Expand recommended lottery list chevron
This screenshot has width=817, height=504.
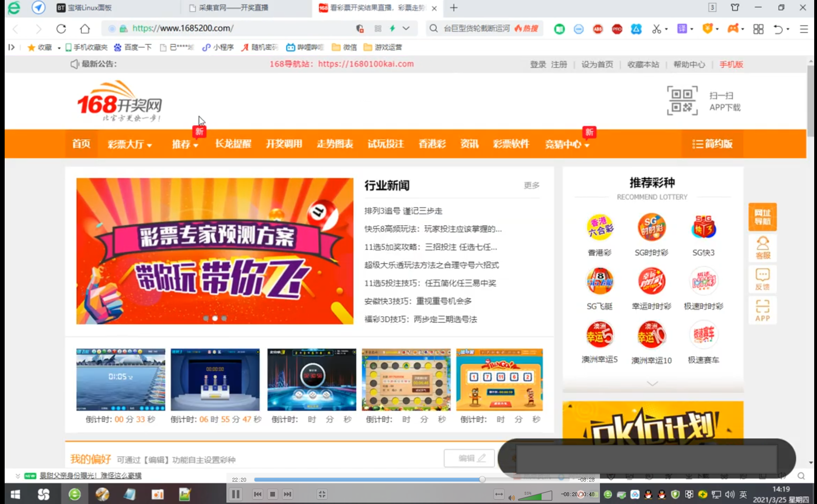(x=652, y=384)
